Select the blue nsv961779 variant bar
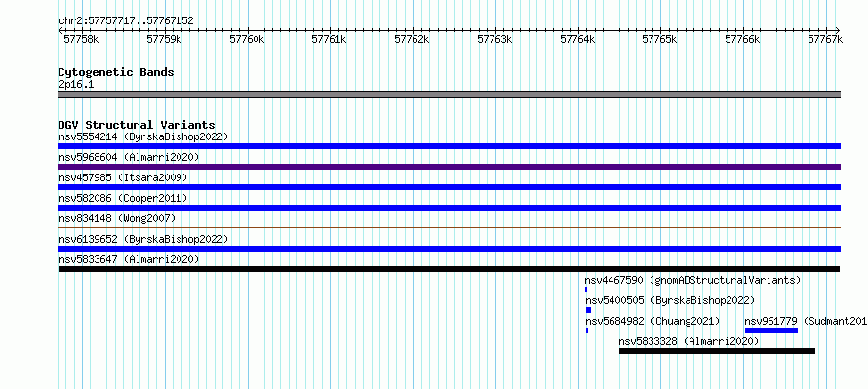Image resolution: width=868 pixels, height=389 pixels. click(771, 331)
